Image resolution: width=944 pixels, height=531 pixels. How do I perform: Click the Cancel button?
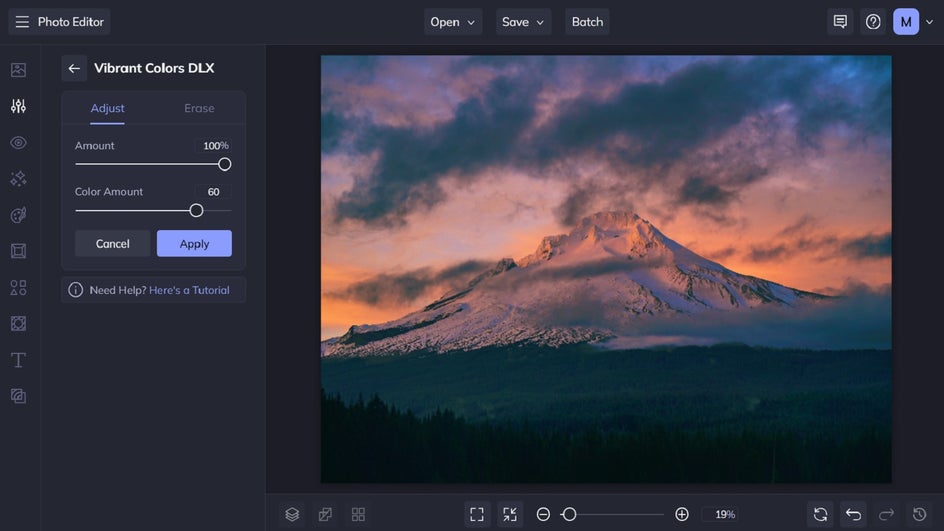click(x=113, y=244)
